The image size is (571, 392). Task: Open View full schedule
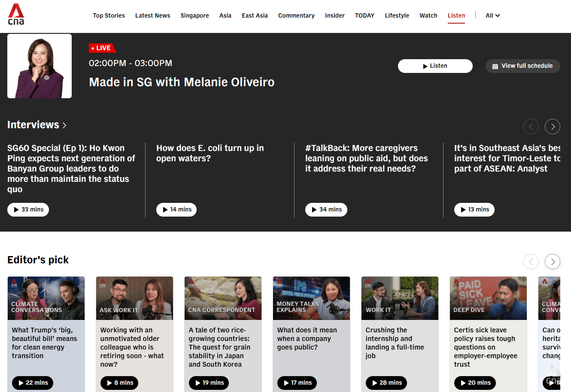(x=523, y=66)
